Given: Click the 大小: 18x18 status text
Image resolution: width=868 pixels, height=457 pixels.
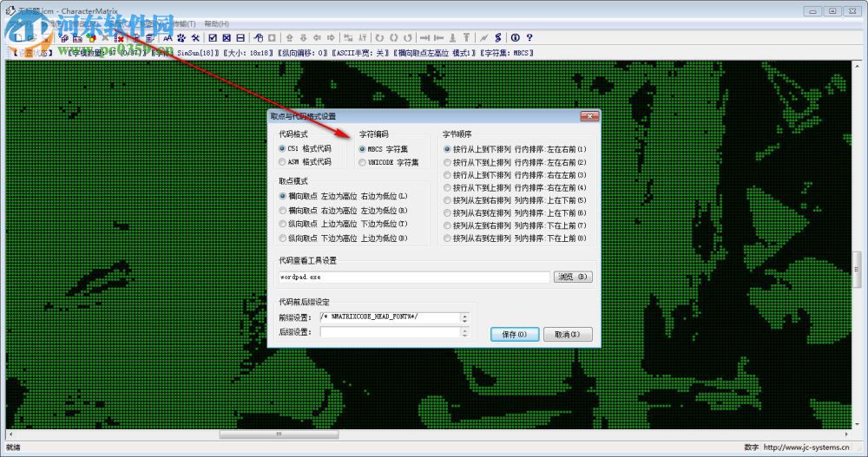Looking at the screenshot, I should (247, 53).
